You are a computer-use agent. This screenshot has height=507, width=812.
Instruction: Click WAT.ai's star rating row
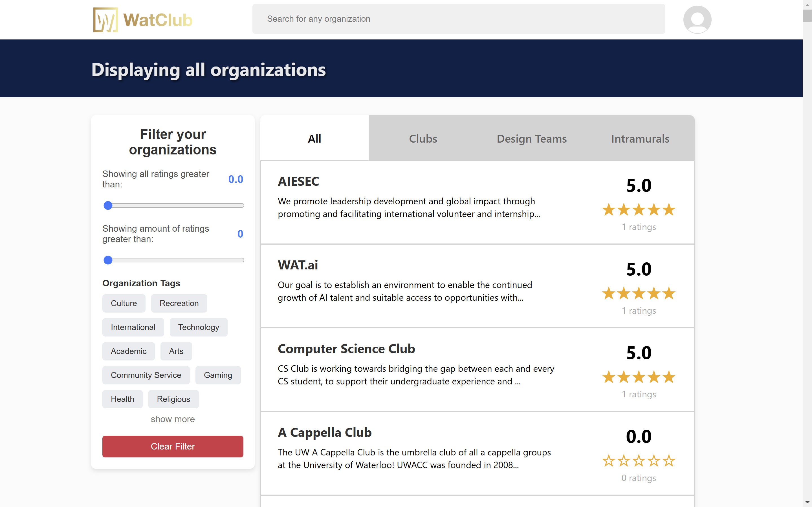(639, 293)
